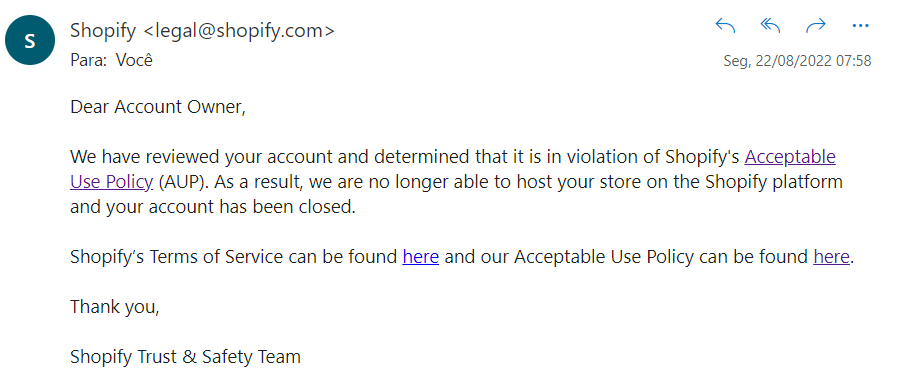898x382 pixels.
Task: Click the Shopify's Terms of Service text
Action: point(176,257)
